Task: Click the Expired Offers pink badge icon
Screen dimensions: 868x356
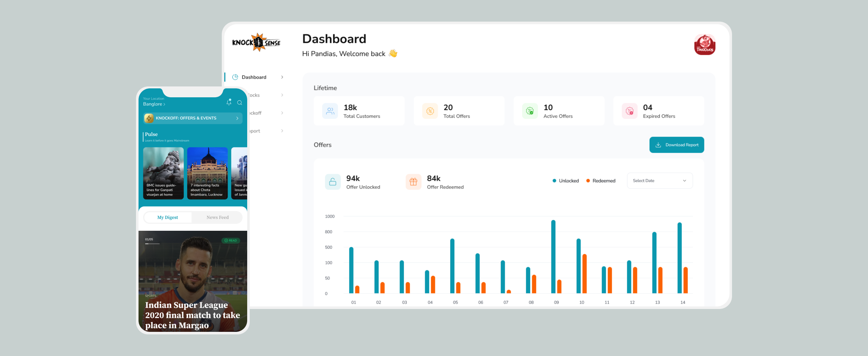Action: pyautogui.click(x=629, y=111)
